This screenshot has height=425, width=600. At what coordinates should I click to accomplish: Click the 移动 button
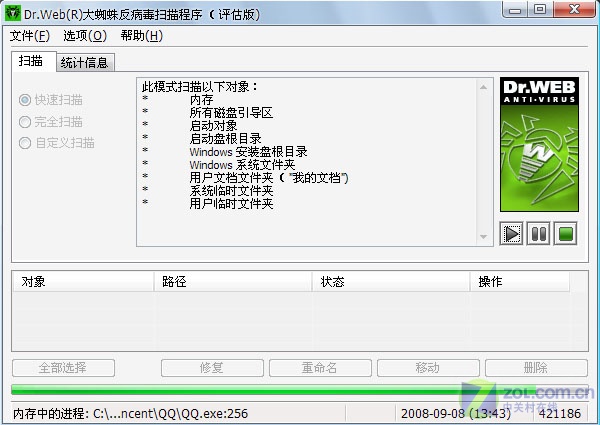pyautogui.click(x=428, y=368)
